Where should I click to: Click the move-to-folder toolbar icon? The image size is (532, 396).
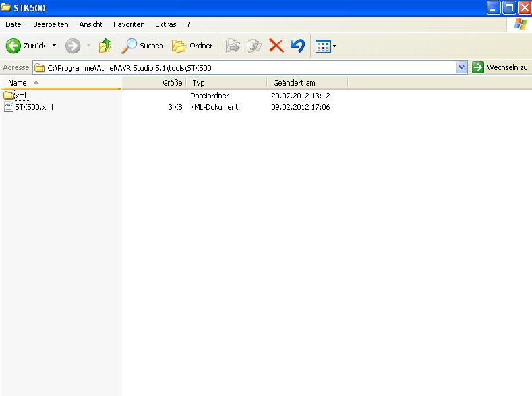233,46
